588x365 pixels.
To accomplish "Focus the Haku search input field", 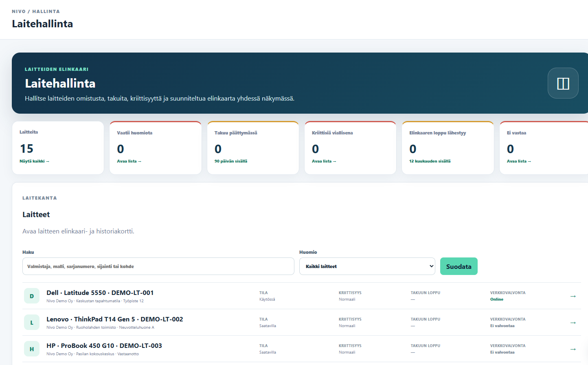I will (158, 266).
